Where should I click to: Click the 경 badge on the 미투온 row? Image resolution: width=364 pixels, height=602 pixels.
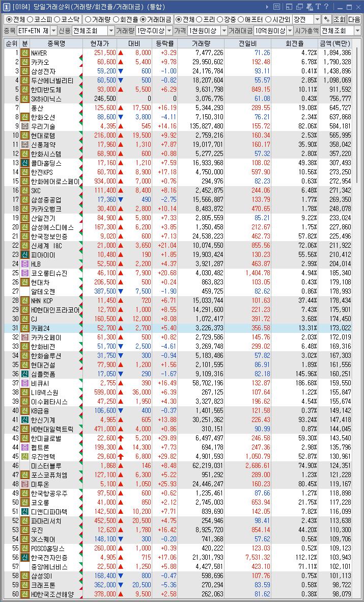pos(25,484)
